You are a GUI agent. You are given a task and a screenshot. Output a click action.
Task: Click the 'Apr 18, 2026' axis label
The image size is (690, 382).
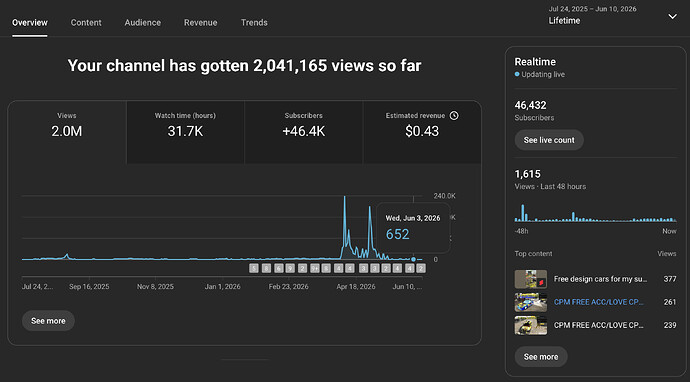pos(356,286)
